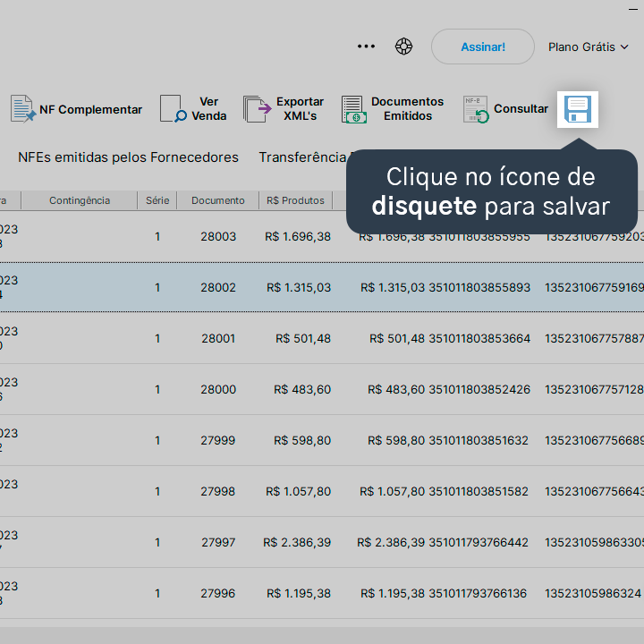Screen dimensions: 644x644
Task: Click the Consultar label
Action: [521, 109]
